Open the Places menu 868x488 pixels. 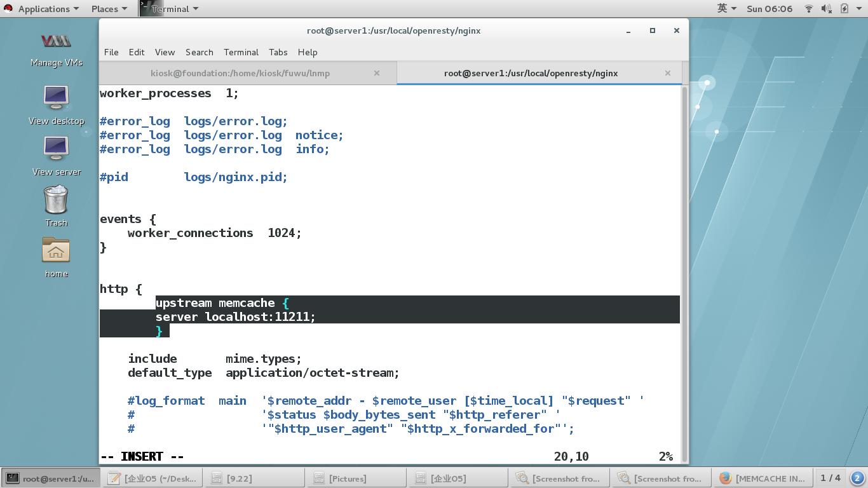[x=109, y=9]
